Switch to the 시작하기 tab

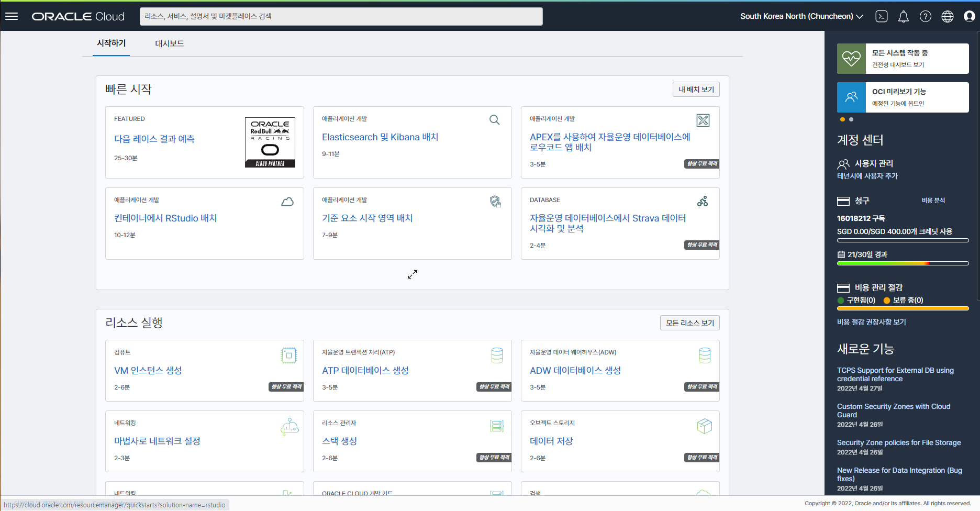pos(111,43)
